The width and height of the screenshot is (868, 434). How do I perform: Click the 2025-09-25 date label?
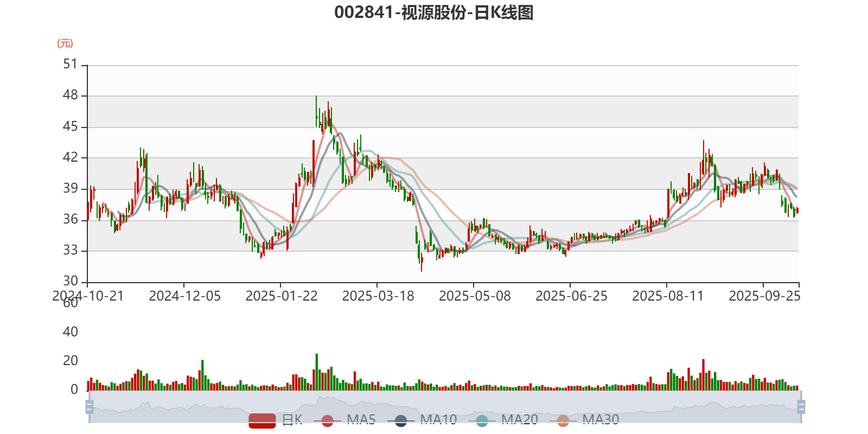(764, 296)
